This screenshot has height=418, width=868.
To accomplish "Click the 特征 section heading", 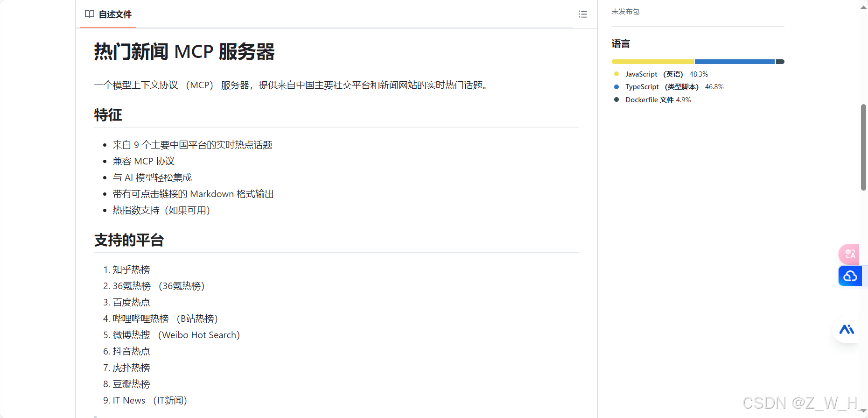I will click(x=108, y=115).
